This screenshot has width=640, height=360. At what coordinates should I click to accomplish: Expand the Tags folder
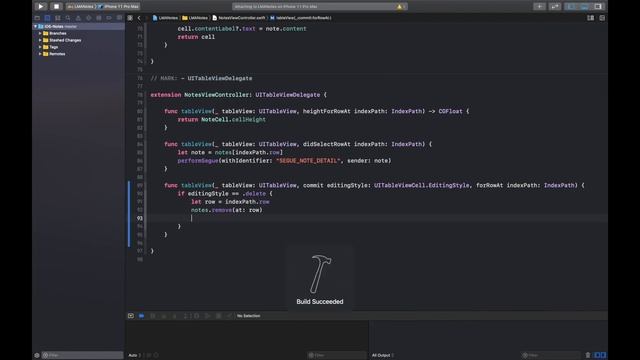40,47
